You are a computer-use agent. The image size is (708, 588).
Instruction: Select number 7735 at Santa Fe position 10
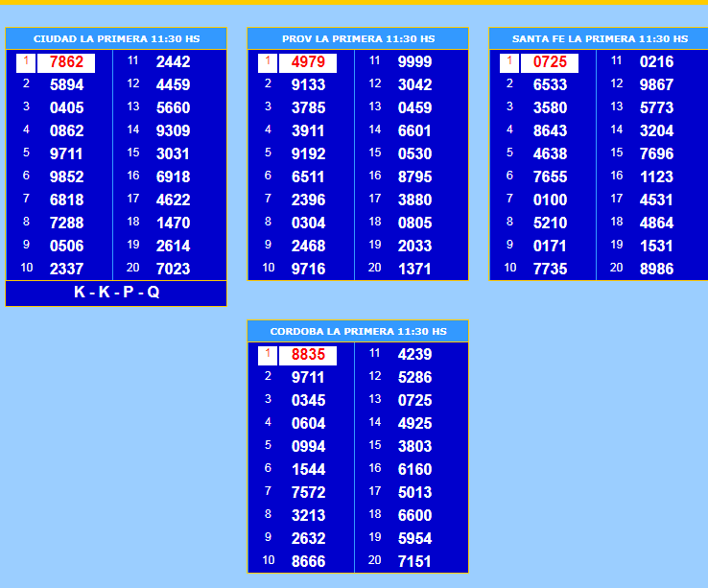click(x=550, y=270)
